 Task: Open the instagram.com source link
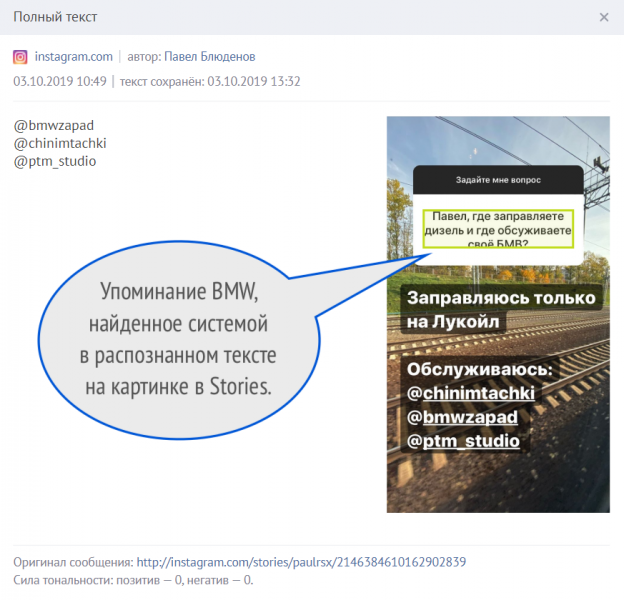74,56
